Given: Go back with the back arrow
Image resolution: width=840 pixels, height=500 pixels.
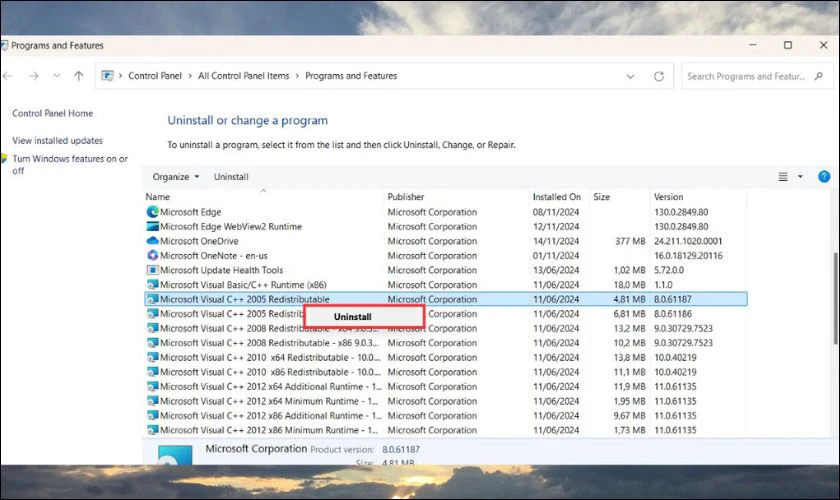Looking at the screenshot, I should click(x=8, y=76).
